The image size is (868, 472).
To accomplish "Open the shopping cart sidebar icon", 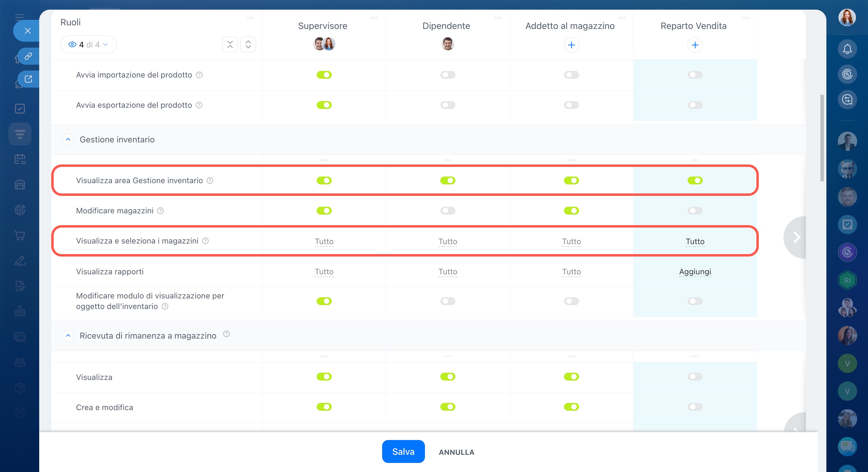I will (20, 235).
